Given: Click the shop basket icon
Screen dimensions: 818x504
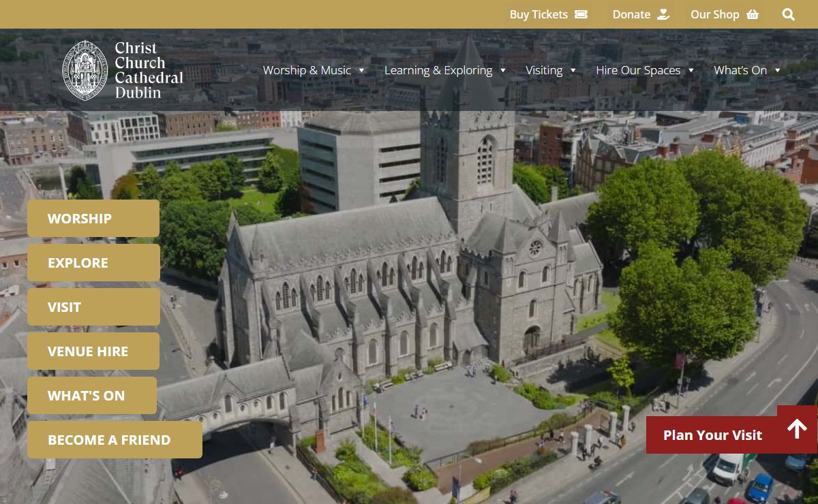Looking at the screenshot, I should [x=753, y=14].
